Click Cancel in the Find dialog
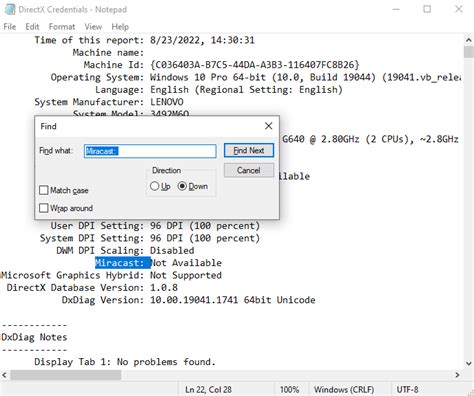 249,170
